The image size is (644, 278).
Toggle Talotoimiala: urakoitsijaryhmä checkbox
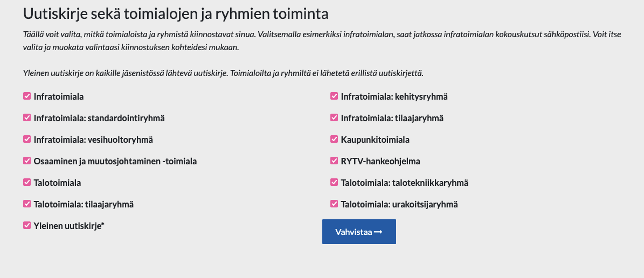tap(334, 204)
